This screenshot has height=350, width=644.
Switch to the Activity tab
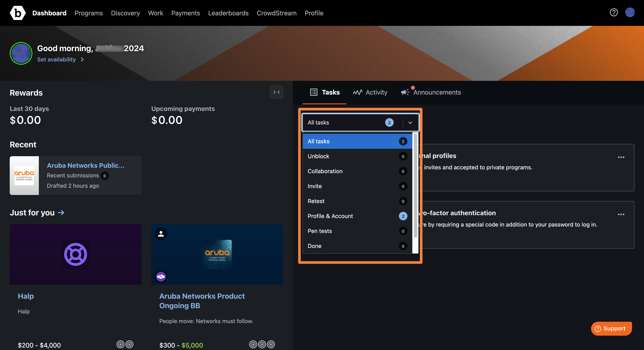tap(369, 92)
